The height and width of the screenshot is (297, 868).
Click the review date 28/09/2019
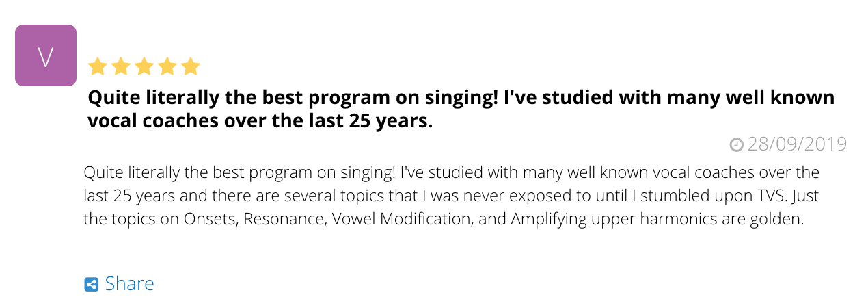[x=797, y=144]
